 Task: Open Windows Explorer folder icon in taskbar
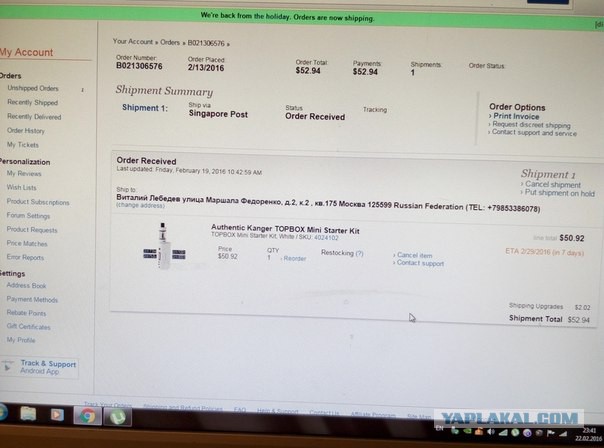[28, 414]
